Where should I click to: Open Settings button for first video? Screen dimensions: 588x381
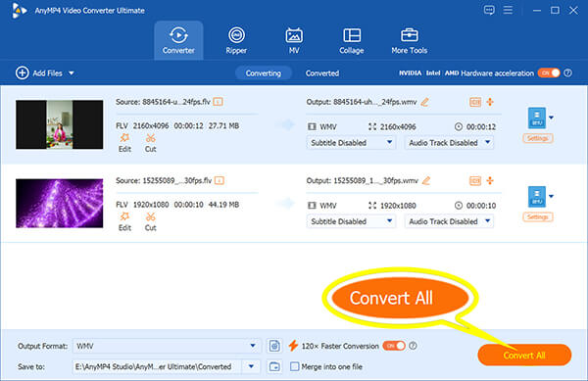(538, 138)
